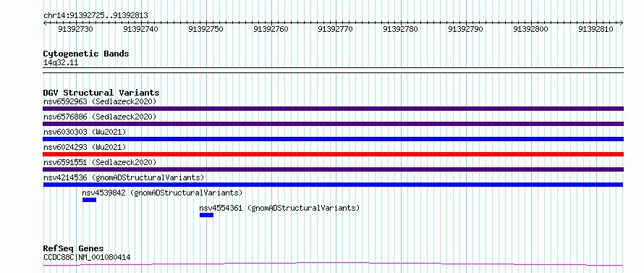Select the short blue bar under nsv4554361

coord(207,215)
